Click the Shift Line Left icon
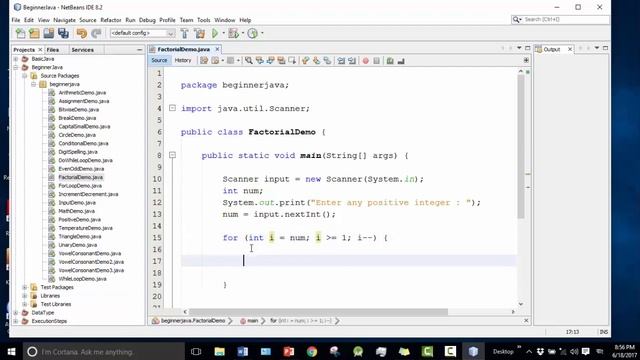Image resolution: width=640 pixels, height=360 pixels. click(x=341, y=60)
